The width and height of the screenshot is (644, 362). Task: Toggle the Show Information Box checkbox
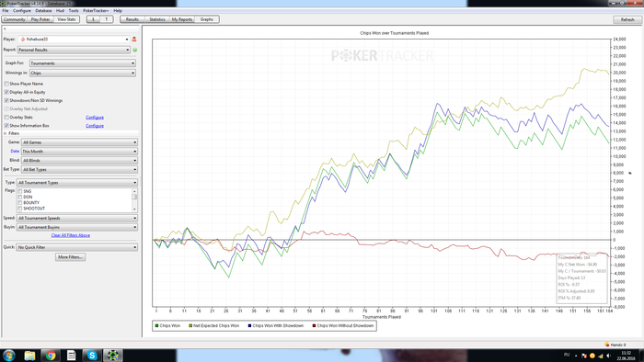click(x=6, y=126)
